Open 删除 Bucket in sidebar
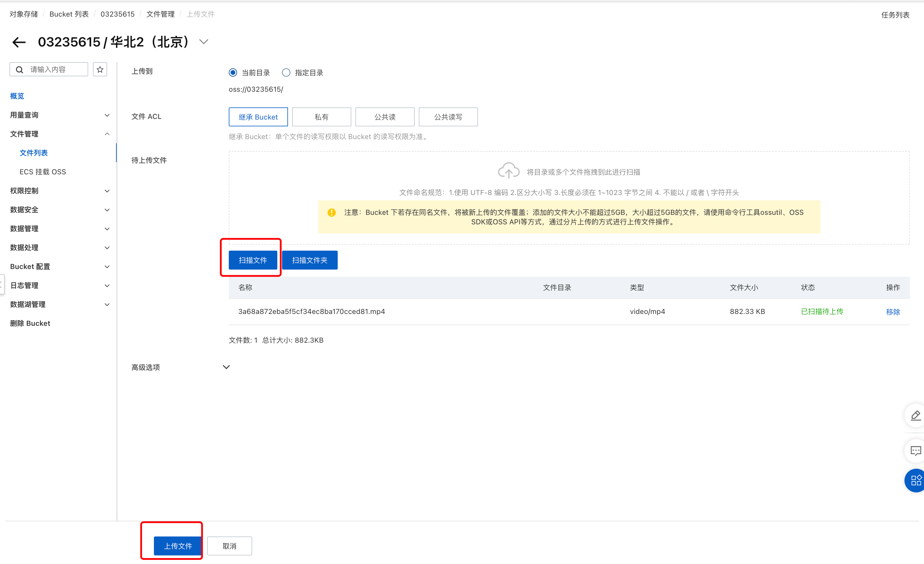The image size is (924, 564). tap(30, 323)
